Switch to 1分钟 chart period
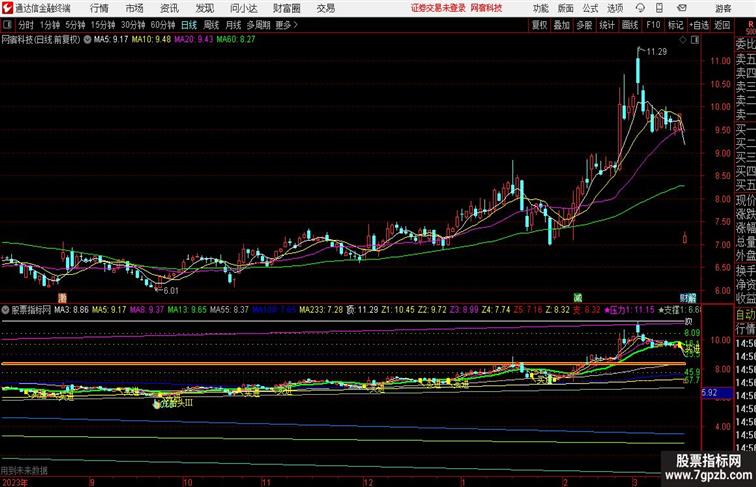 [50, 25]
